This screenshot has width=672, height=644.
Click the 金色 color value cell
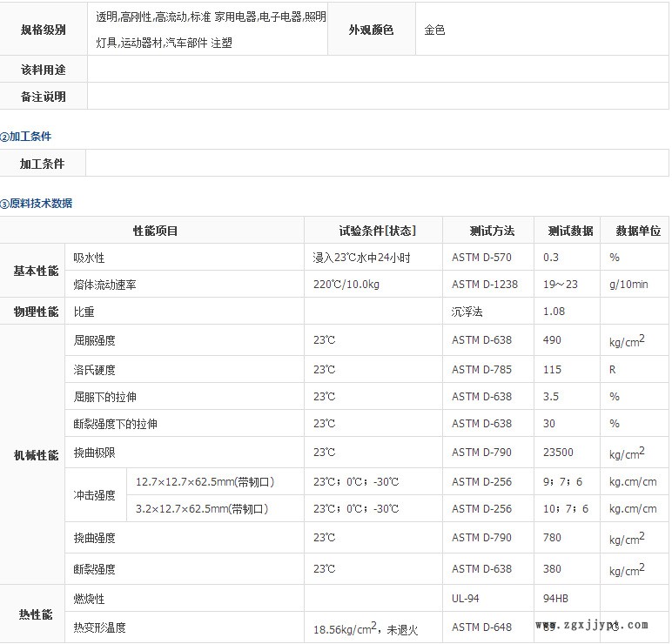pyautogui.click(x=434, y=30)
